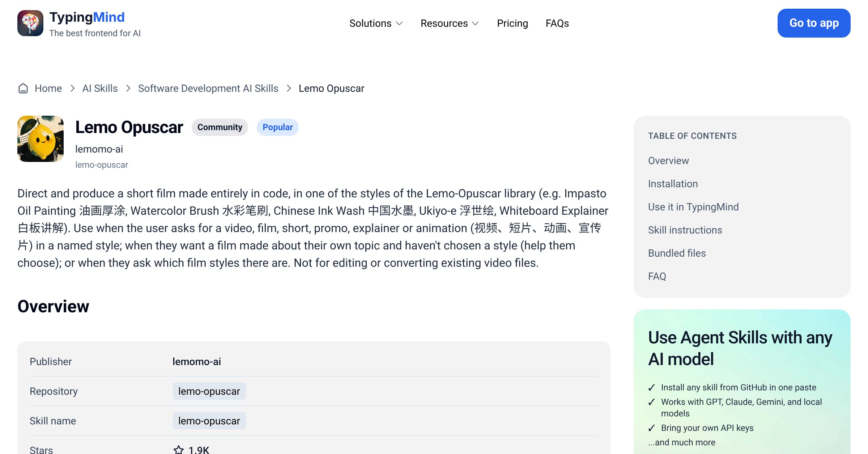The height and width of the screenshot is (454, 868).
Task: Click the TypingMind brain logo icon
Action: point(30,23)
